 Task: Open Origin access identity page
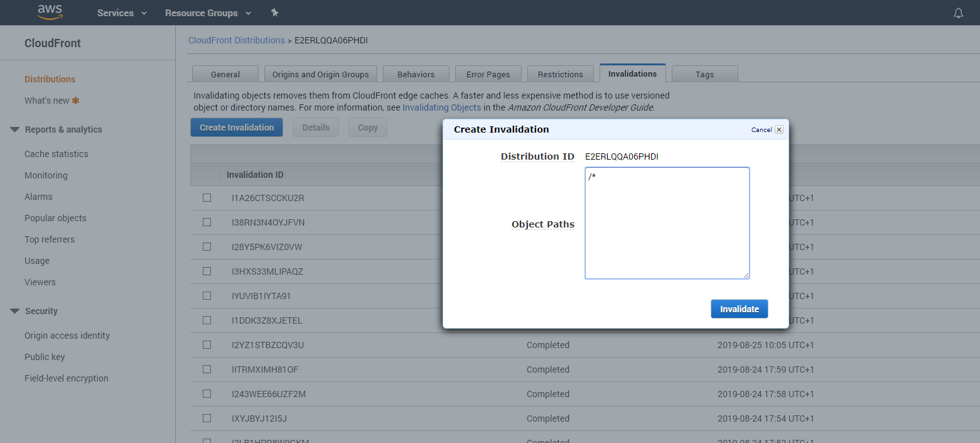pos(67,336)
